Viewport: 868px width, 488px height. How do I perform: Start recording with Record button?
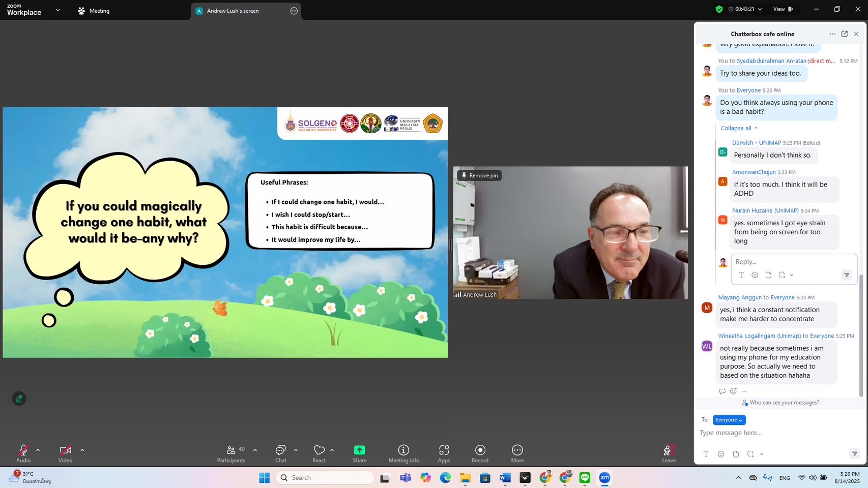(x=480, y=450)
